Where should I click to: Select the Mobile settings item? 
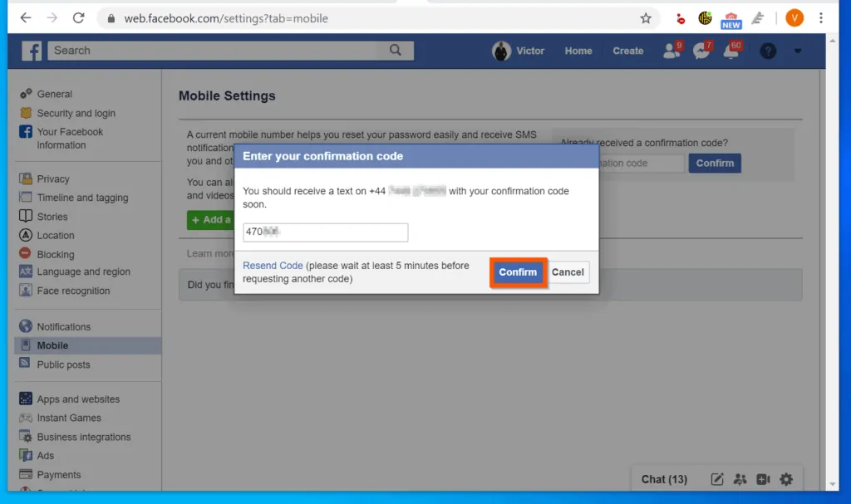(88, 345)
